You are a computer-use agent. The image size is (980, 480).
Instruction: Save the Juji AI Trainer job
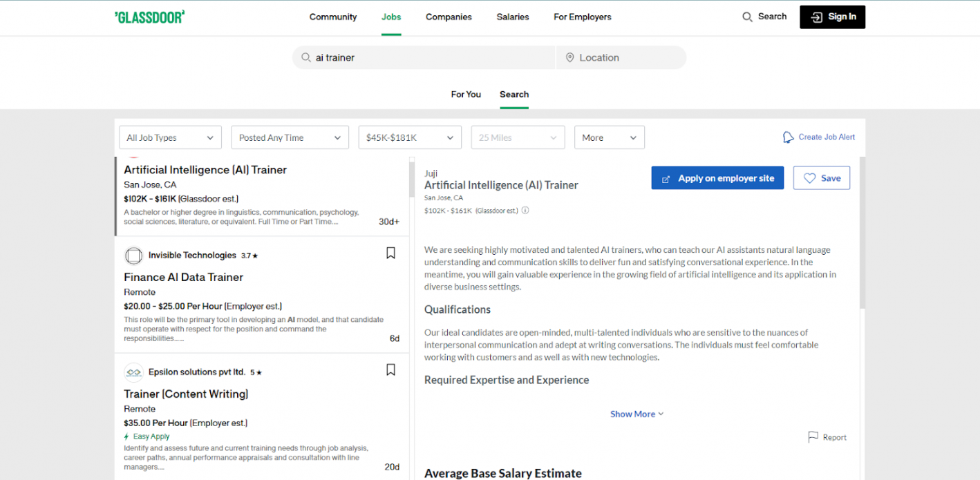[x=822, y=178]
